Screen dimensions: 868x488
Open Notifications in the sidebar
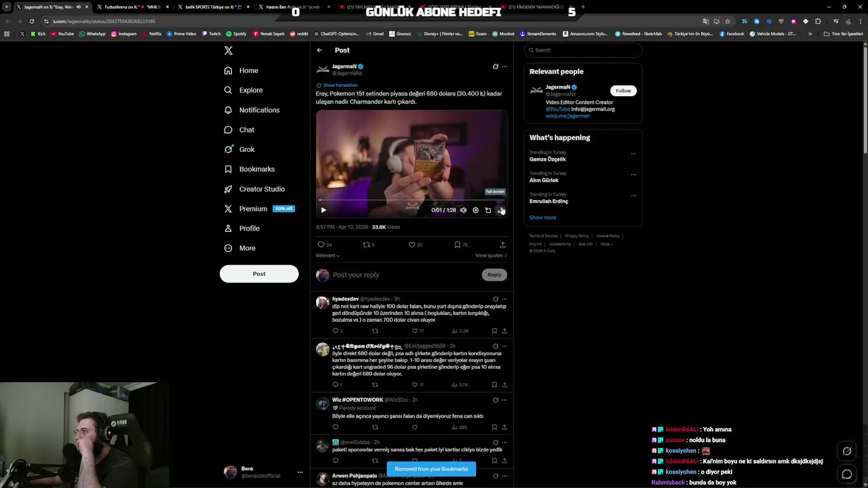[251, 110]
